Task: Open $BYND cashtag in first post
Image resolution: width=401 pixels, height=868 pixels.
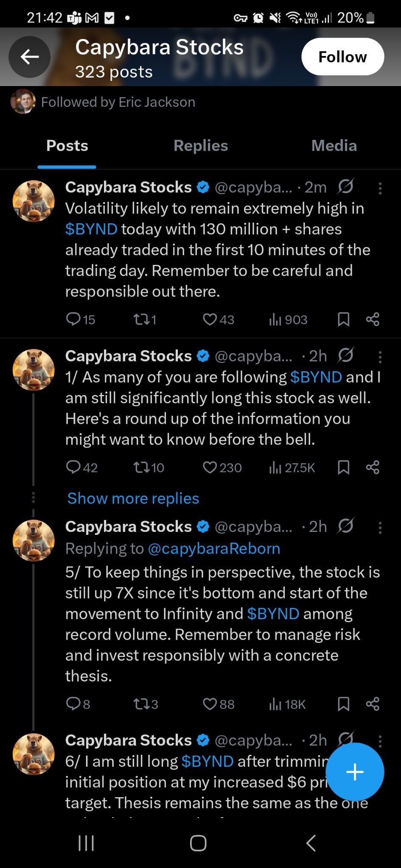Action: tap(91, 229)
